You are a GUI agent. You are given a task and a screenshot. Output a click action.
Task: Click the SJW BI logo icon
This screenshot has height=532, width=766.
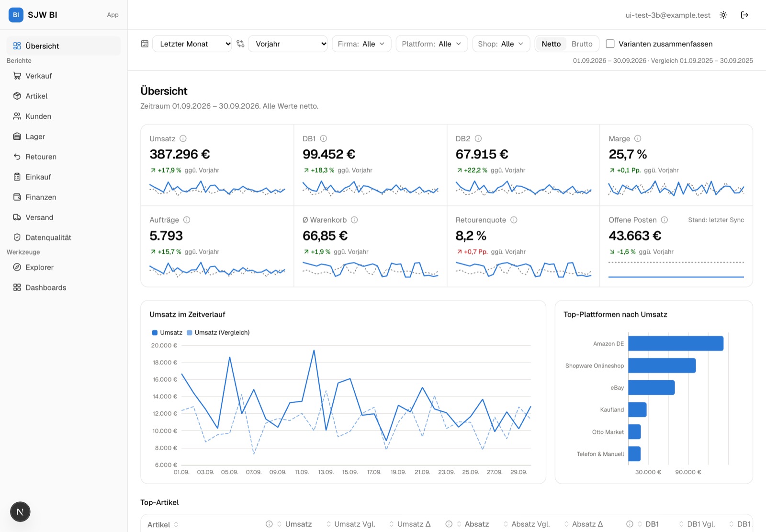pyautogui.click(x=16, y=15)
